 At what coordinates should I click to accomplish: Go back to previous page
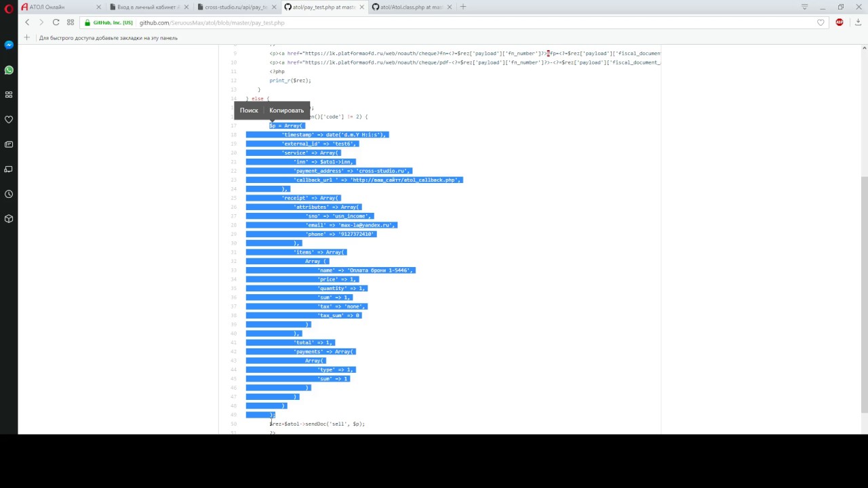point(27,22)
